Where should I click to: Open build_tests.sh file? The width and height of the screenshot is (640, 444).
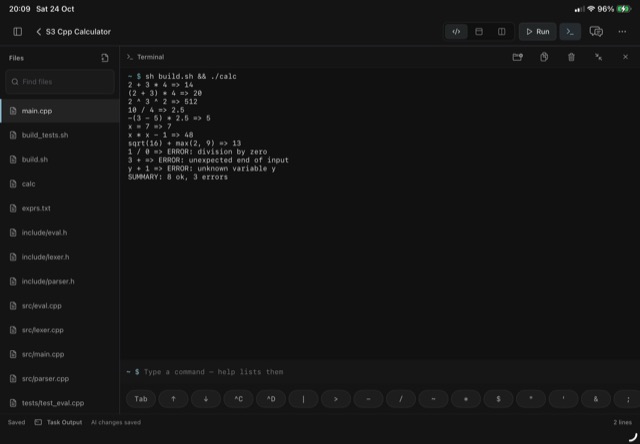[60, 135]
